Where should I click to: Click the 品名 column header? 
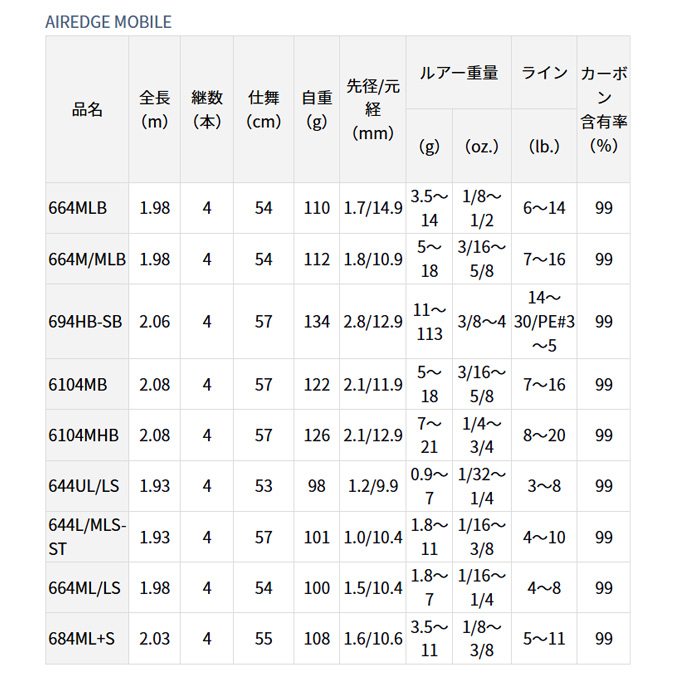(87, 109)
